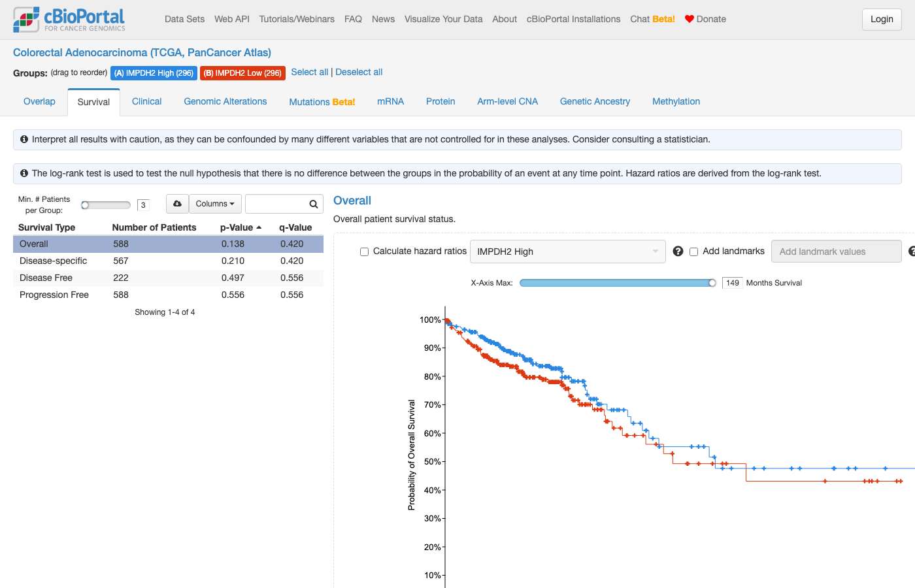Click the cloud download icon button
The width and height of the screenshot is (915, 588).
(177, 204)
